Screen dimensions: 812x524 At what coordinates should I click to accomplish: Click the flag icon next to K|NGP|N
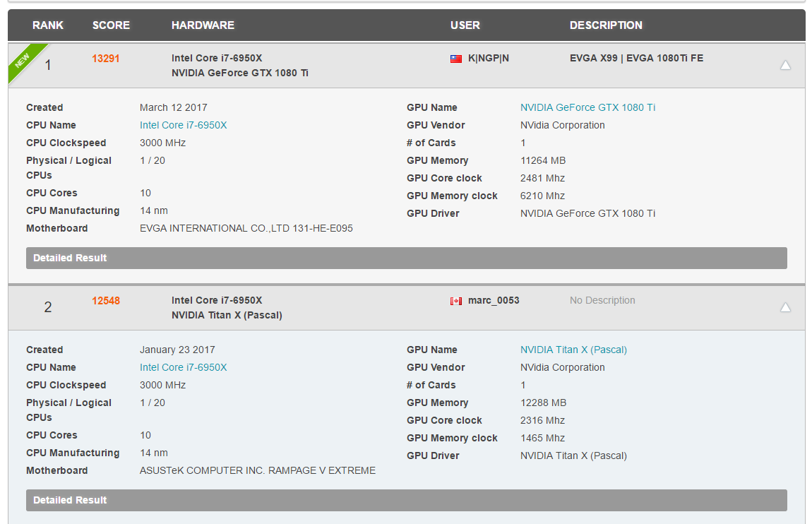click(456, 59)
